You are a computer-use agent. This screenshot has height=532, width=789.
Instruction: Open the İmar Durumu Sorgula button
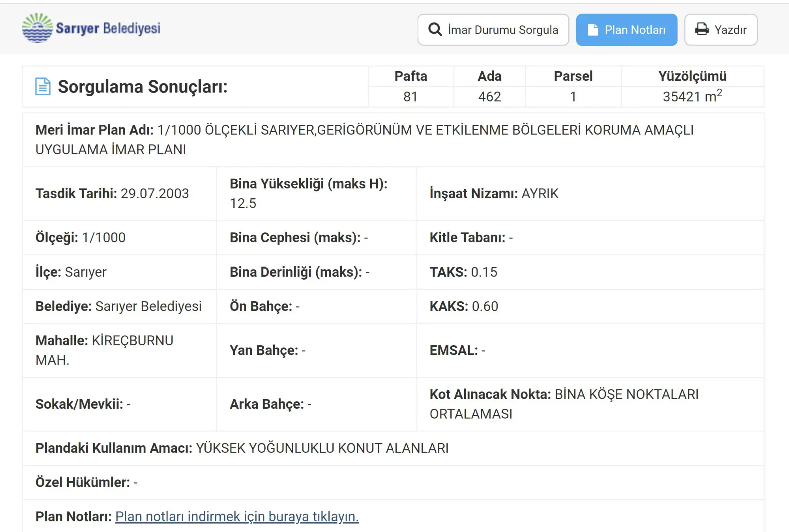point(493,30)
